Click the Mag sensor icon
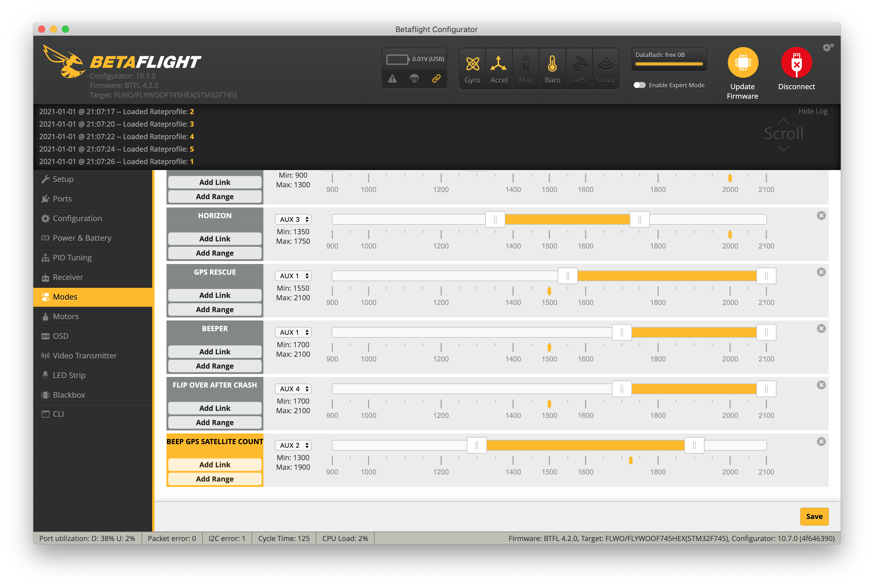874x588 pixels. pyautogui.click(x=526, y=69)
